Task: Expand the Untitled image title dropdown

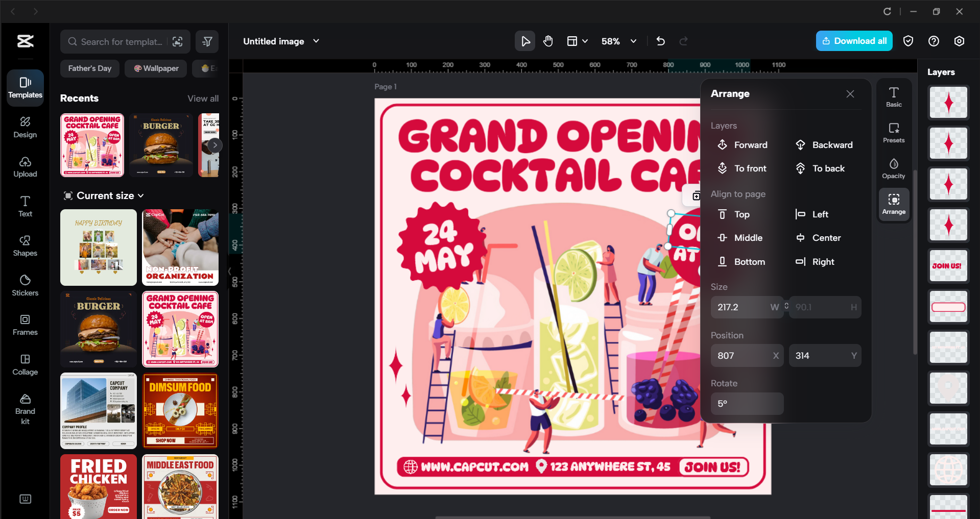Action: pyautogui.click(x=316, y=41)
